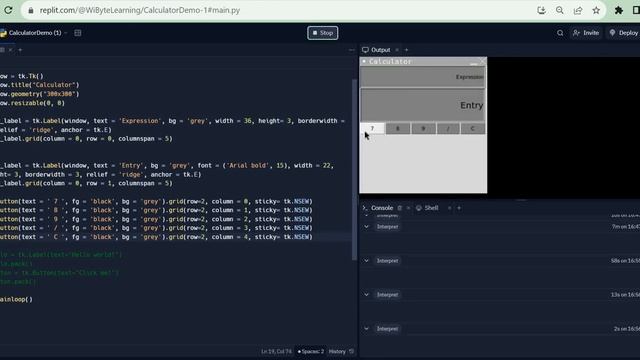Image resolution: width=640 pixels, height=360 pixels.
Task: Click the geometry("300x300") code line
Action: [40, 94]
